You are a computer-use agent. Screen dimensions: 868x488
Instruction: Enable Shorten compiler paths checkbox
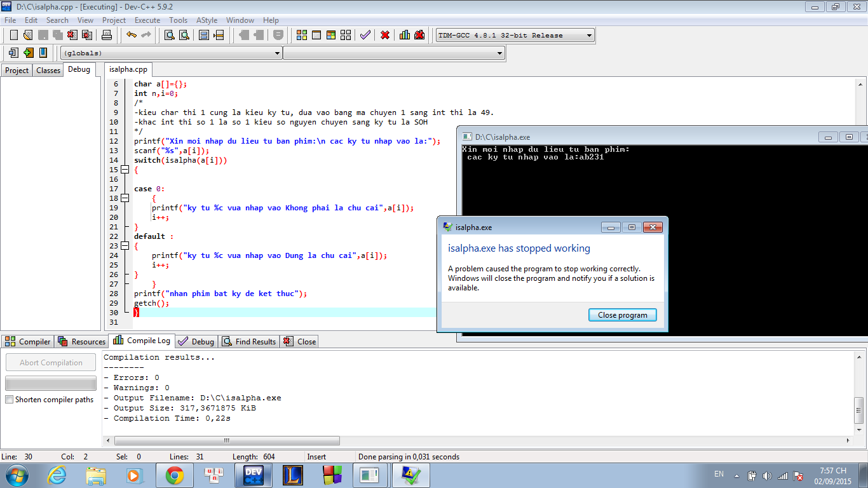point(9,400)
